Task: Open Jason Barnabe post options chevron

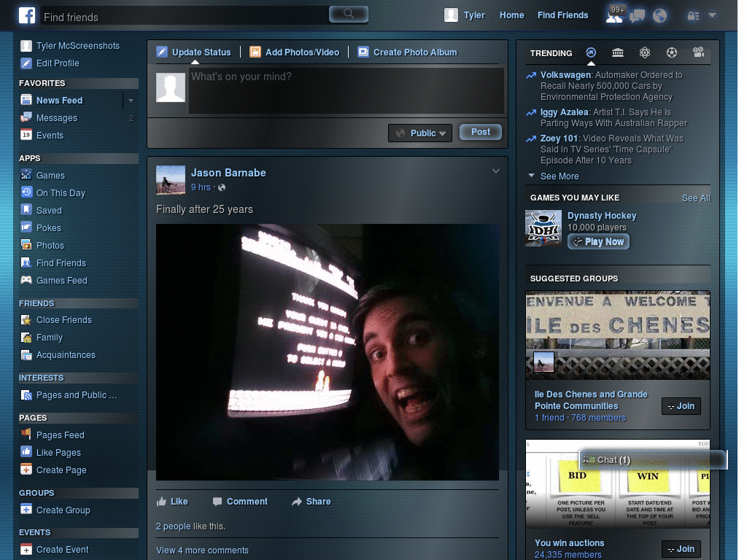Action: point(496,171)
